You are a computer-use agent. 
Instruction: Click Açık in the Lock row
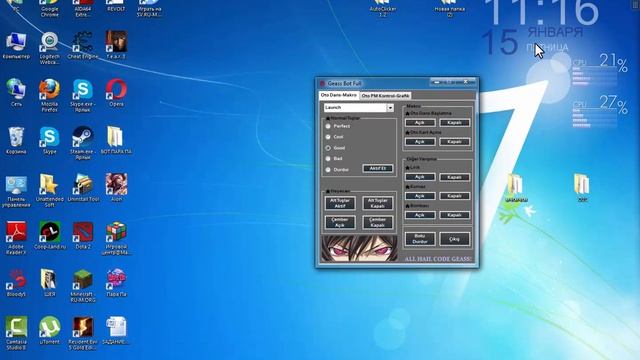coord(420,177)
